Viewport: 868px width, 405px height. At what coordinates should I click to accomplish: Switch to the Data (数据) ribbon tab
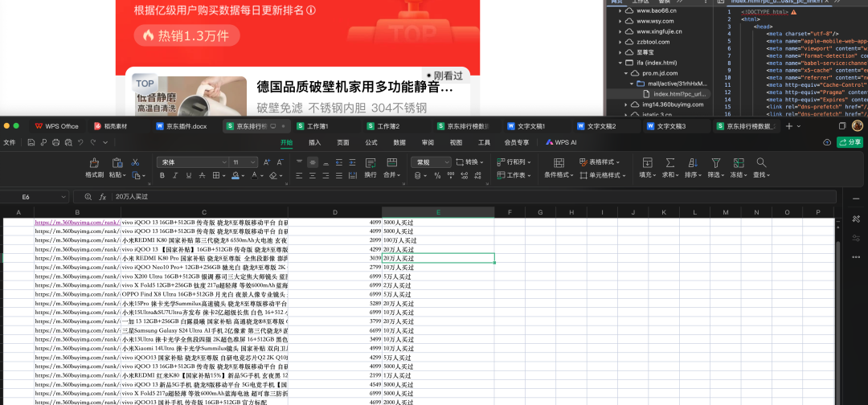point(399,142)
